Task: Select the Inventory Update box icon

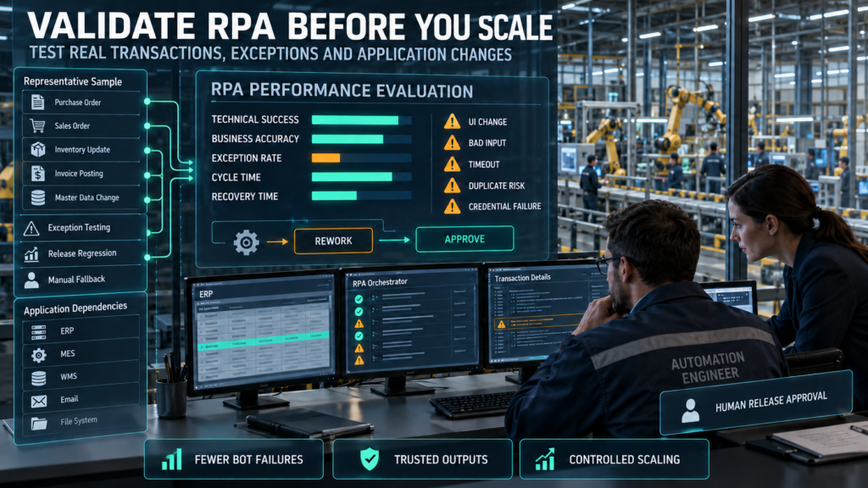Action: (37, 149)
